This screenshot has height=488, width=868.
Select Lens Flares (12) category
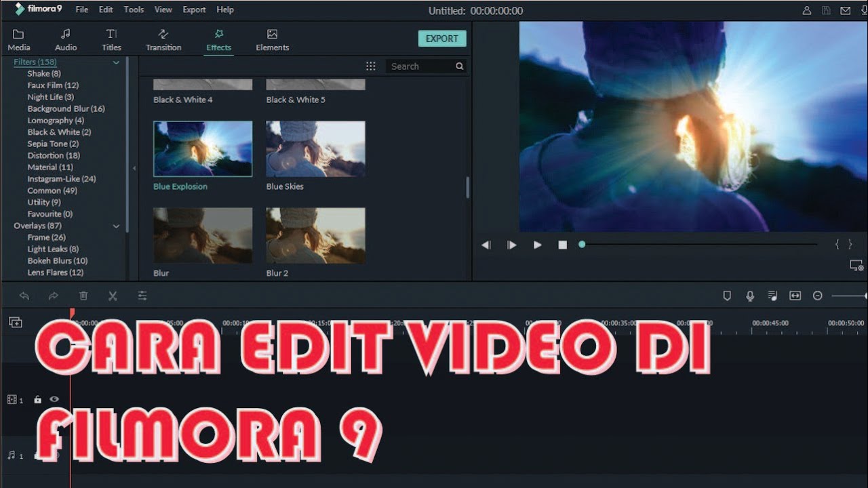coord(56,272)
